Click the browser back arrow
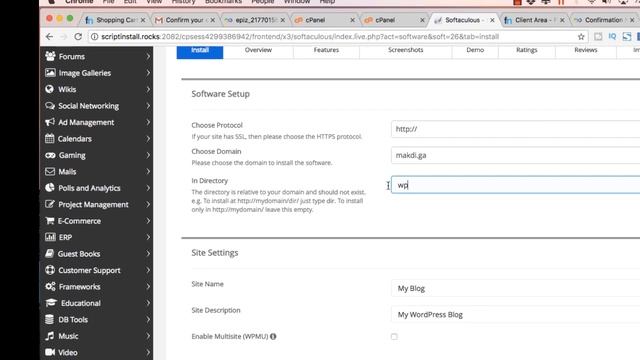This screenshot has height=360, width=640. tap(49, 37)
